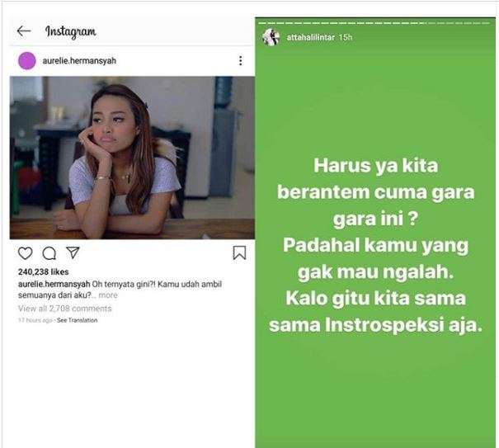The width and height of the screenshot is (499, 448).
Task: Like the post with the heart icon
Action: coord(25,253)
